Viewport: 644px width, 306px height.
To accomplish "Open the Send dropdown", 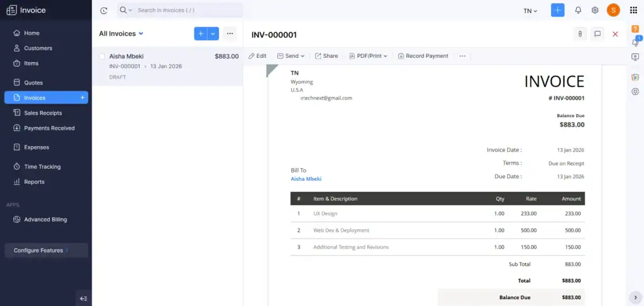I will pos(291,56).
